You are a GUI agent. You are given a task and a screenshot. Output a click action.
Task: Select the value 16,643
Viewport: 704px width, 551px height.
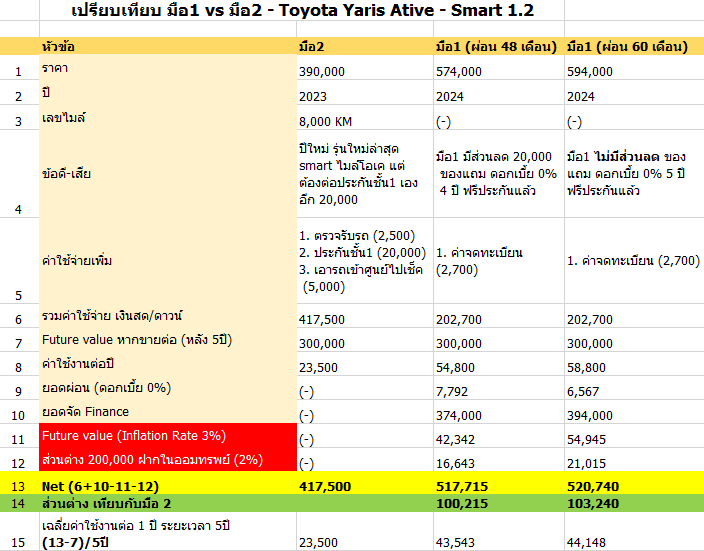click(x=498, y=459)
